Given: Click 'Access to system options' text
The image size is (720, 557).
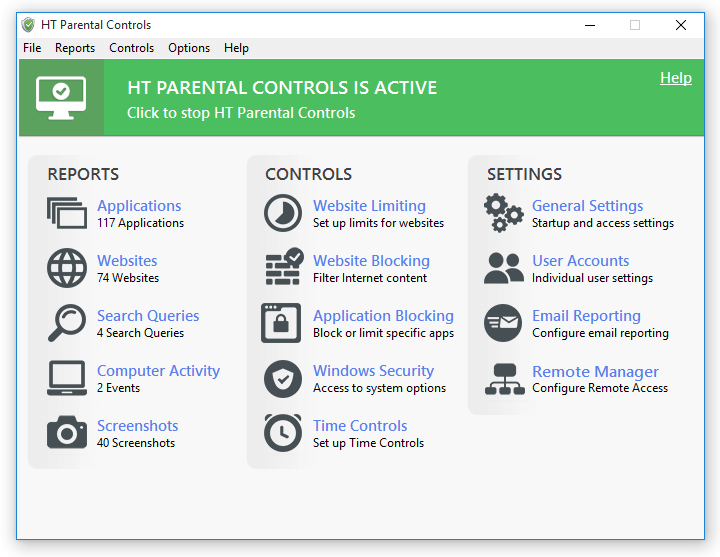Looking at the screenshot, I should 379,388.
